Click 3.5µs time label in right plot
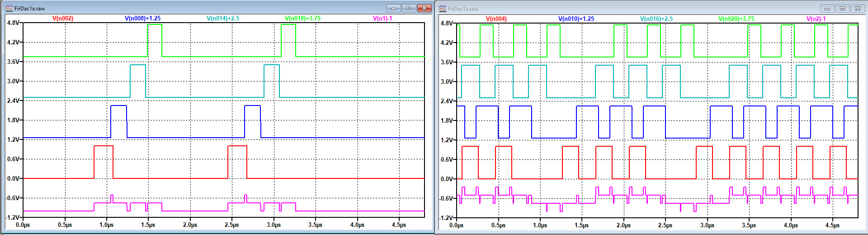 pos(749,225)
